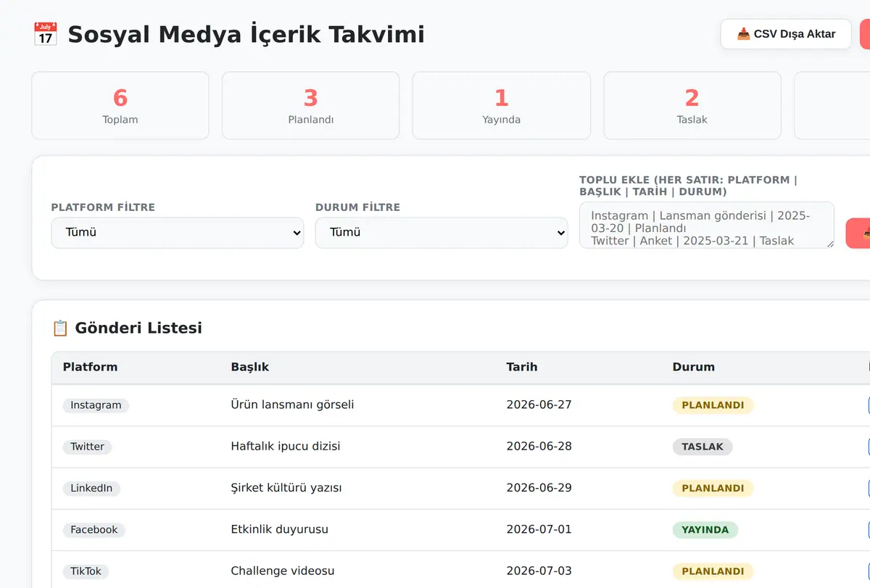
Task: Click the LinkedIn platform tag
Action: click(91, 488)
